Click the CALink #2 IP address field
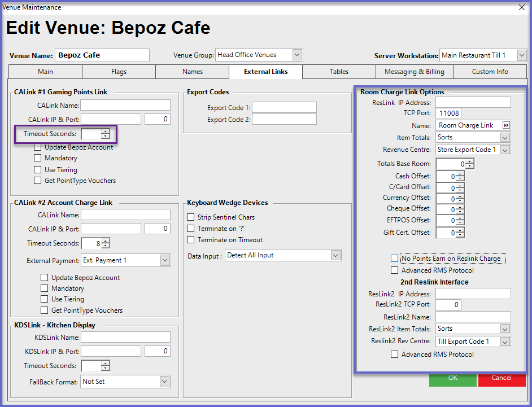 pos(111,229)
